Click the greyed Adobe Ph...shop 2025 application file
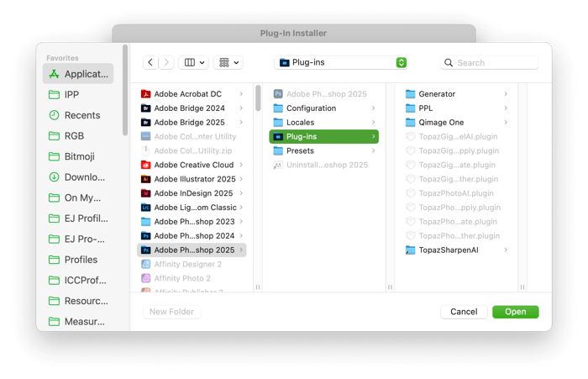This screenshot has height=379, width=588. tap(324, 94)
